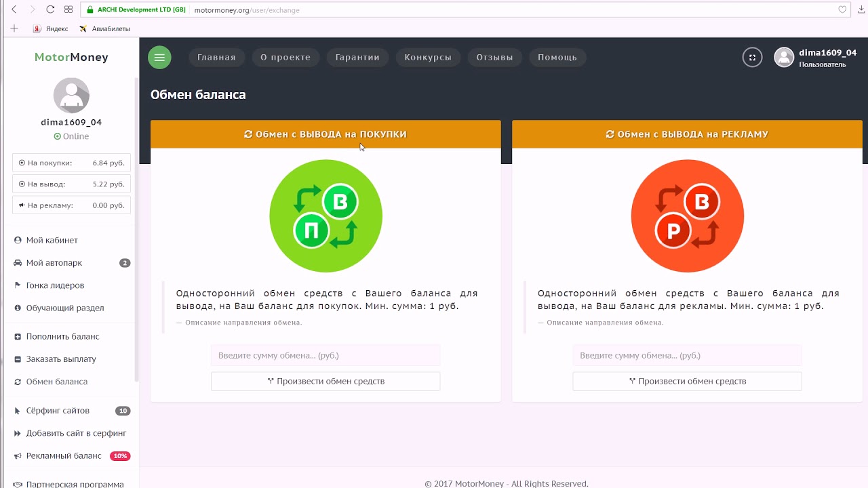Click the 10% badge on Рекламный баланс
The width and height of the screenshot is (868, 488).
point(120,456)
